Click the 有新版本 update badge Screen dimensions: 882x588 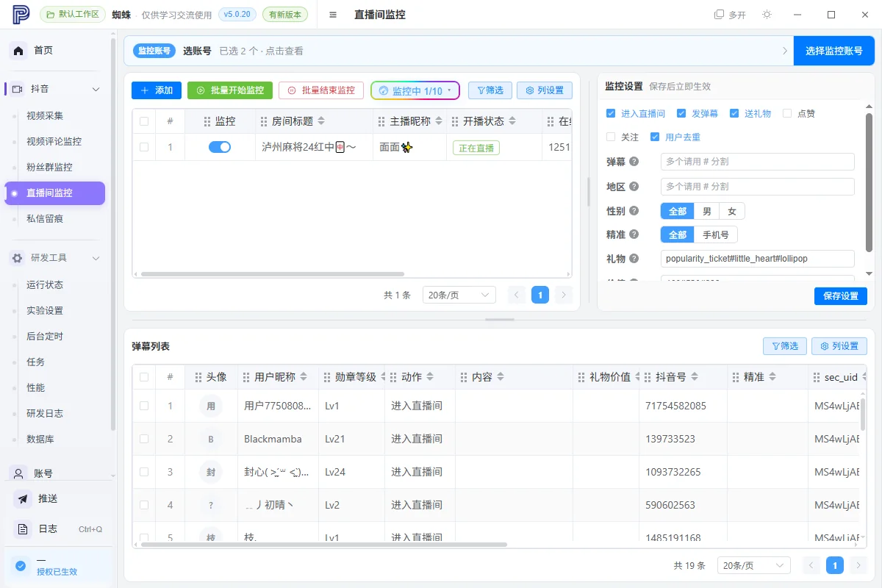[286, 14]
